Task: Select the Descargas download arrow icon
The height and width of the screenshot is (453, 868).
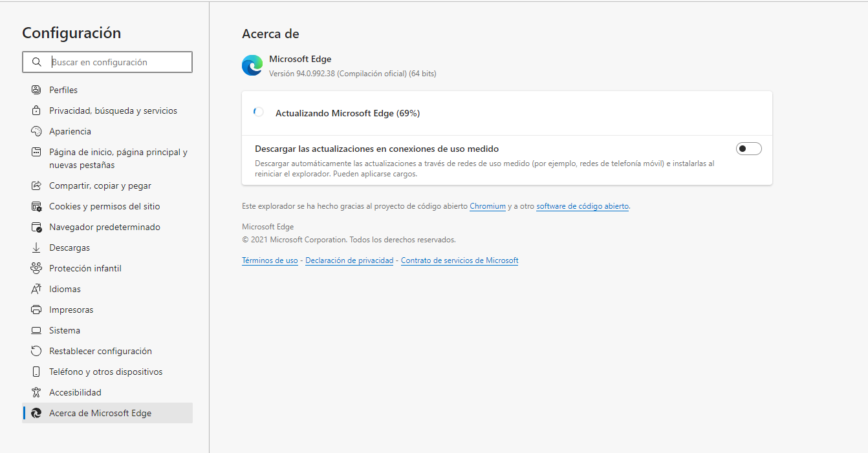Action: coord(36,248)
